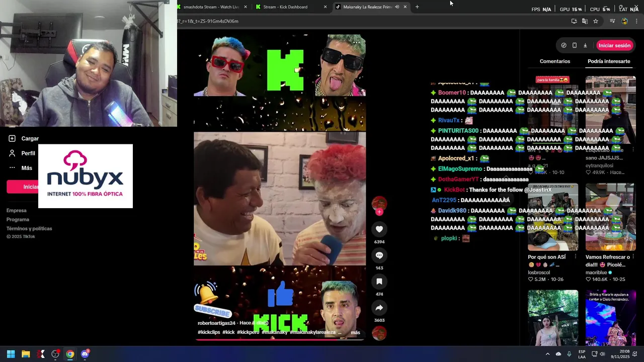Like the video with the heart icon
This screenshot has width=644, height=362.
pos(379,229)
